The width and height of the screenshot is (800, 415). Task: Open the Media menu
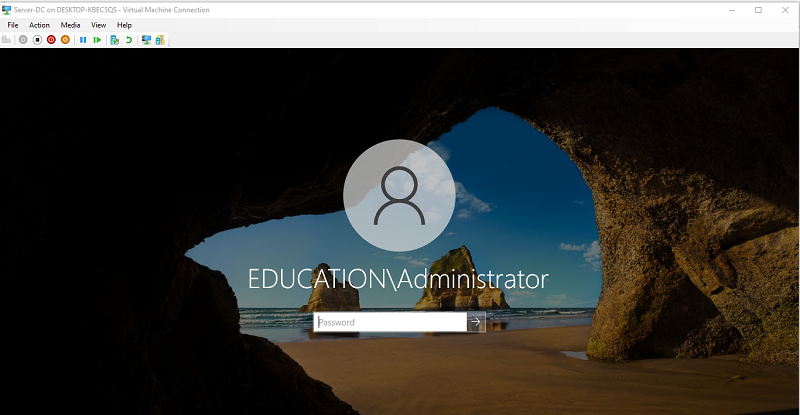(70, 25)
